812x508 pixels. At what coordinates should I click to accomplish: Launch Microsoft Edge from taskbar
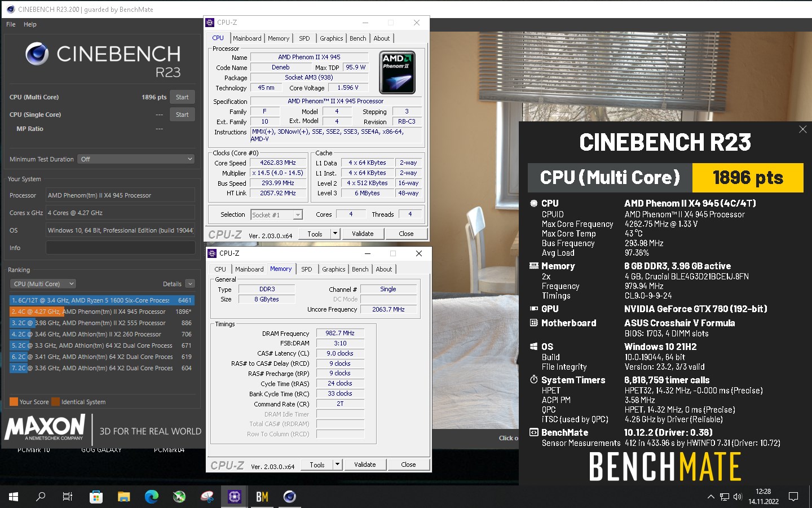[151, 497]
